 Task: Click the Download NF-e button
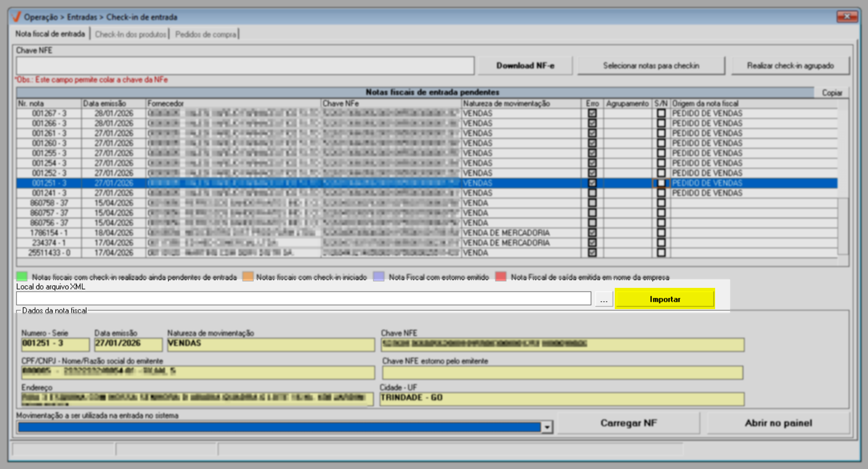click(x=525, y=66)
